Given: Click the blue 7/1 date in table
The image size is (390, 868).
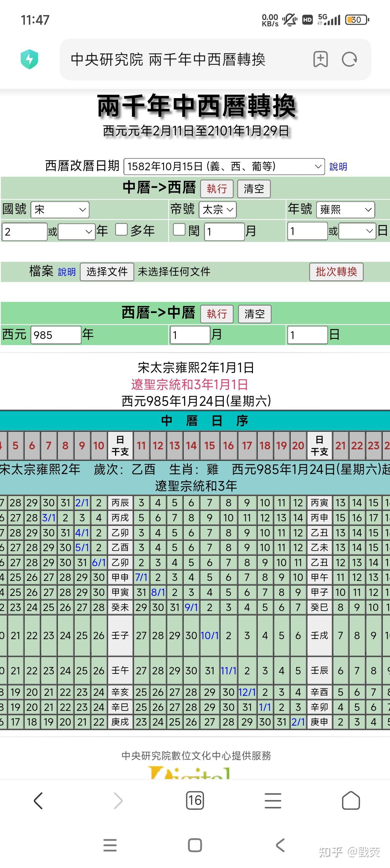Looking at the screenshot, I should point(141,577).
